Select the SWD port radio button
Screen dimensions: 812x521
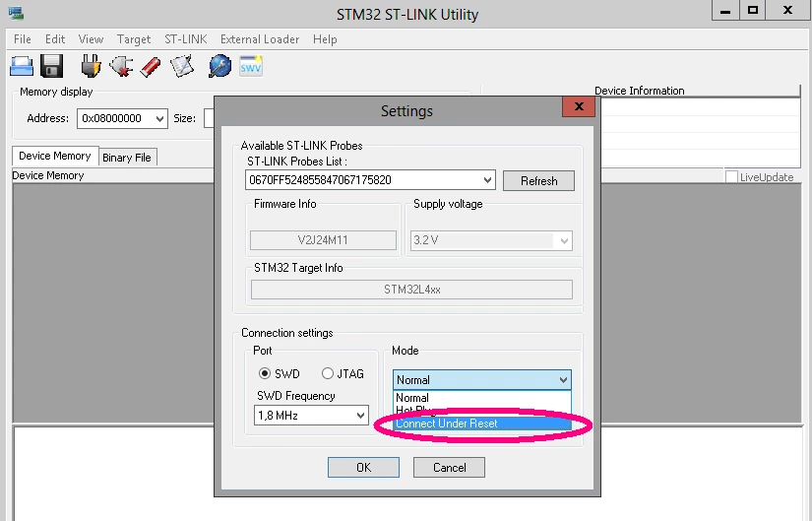coord(265,373)
